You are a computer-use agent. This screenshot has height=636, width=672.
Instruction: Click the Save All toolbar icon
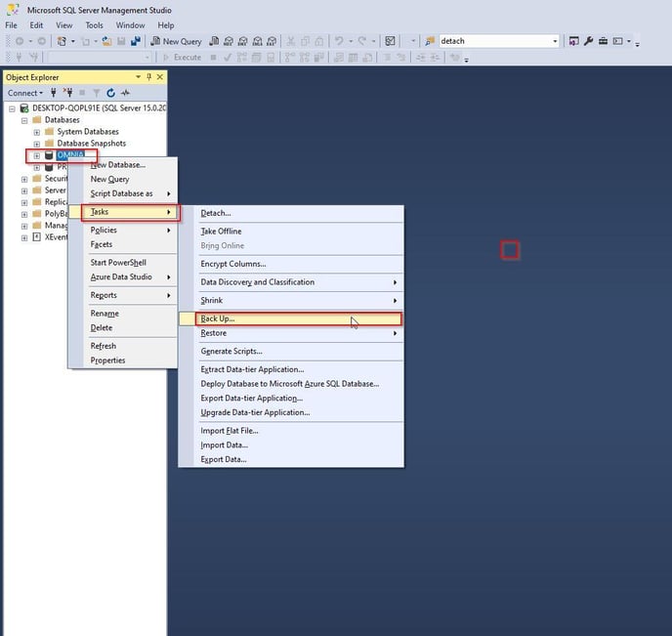136,41
